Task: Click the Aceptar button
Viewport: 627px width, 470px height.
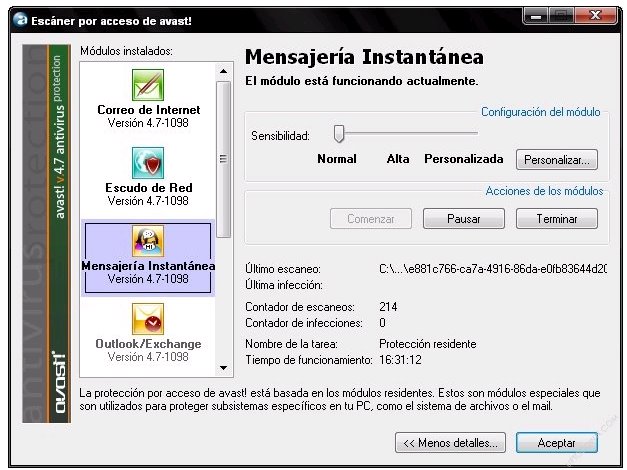Action: [556, 442]
